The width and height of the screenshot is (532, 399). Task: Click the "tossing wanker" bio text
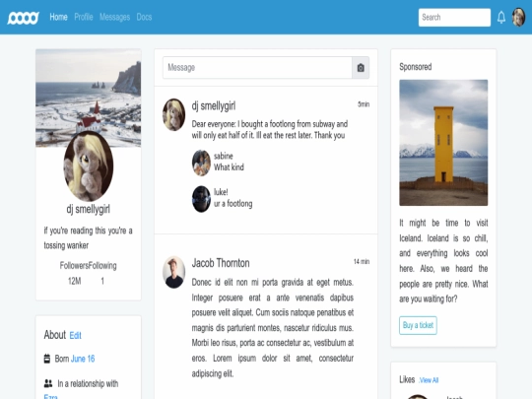click(x=66, y=245)
